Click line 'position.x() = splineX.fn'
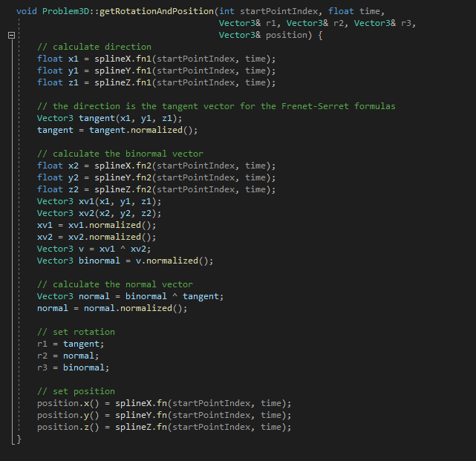This screenshot has width=476, height=461. click(164, 403)
